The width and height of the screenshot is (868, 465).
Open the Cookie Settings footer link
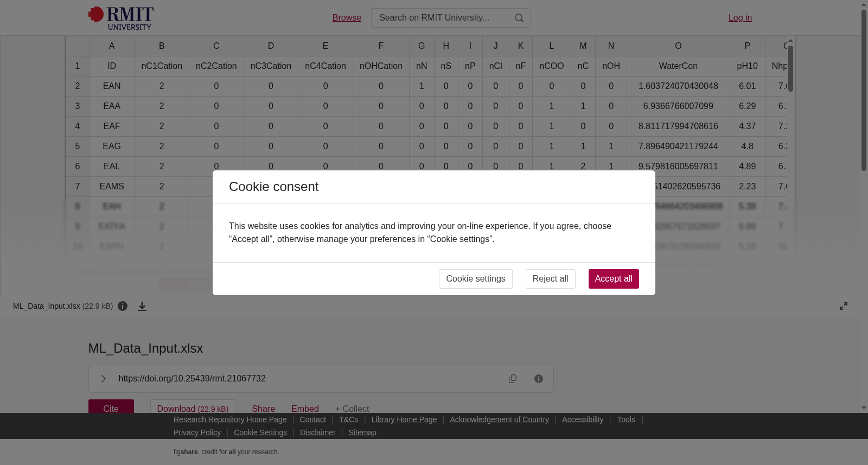[x=260, y=432]
